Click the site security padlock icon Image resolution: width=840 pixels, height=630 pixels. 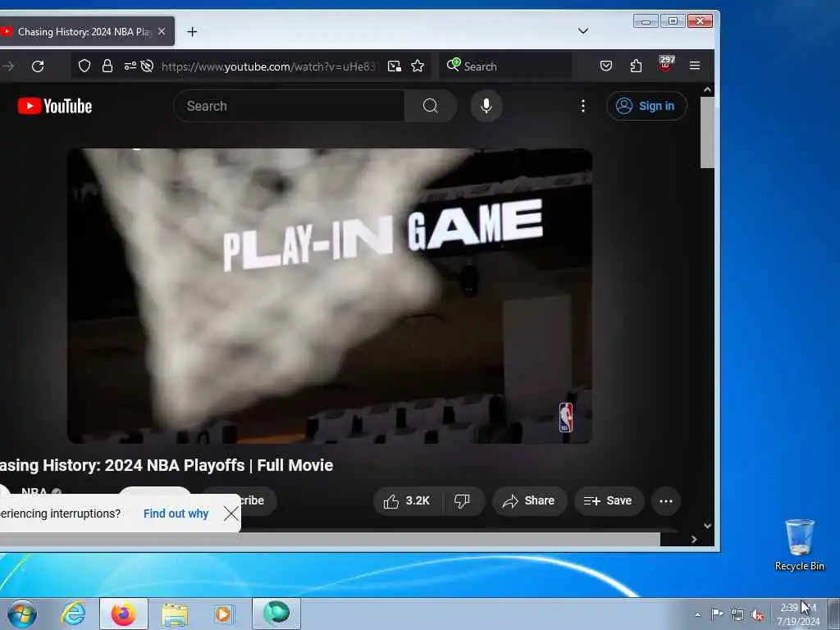pos(107,66)
